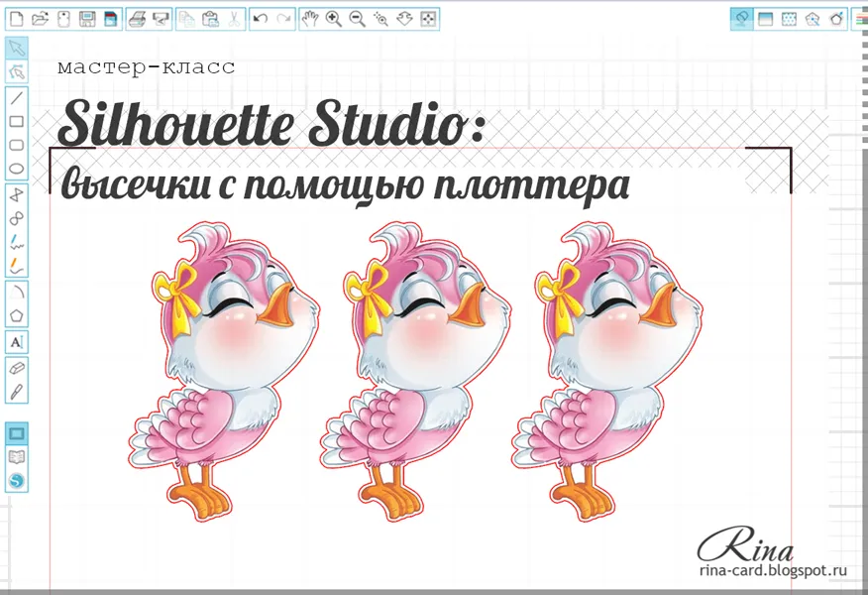Select the Draw a Rounded Rectangle tool
The width and height of the screenshot is (868, 595).
[x=17, y=145]
